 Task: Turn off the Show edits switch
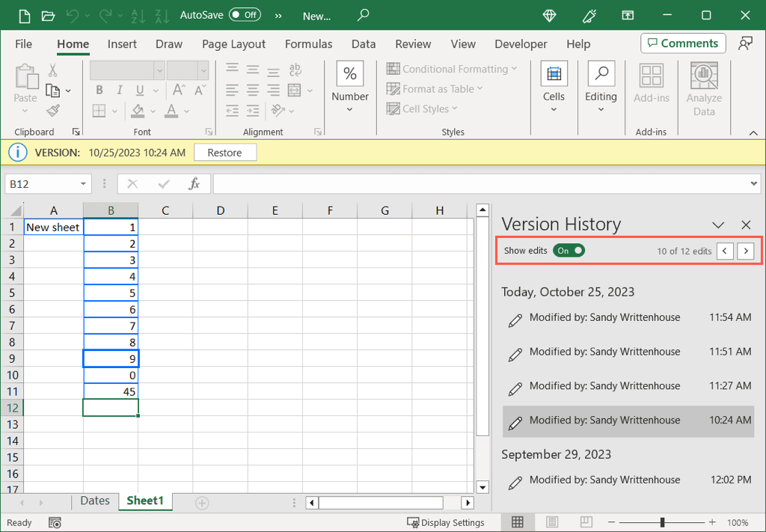click(x=569, y=250)
